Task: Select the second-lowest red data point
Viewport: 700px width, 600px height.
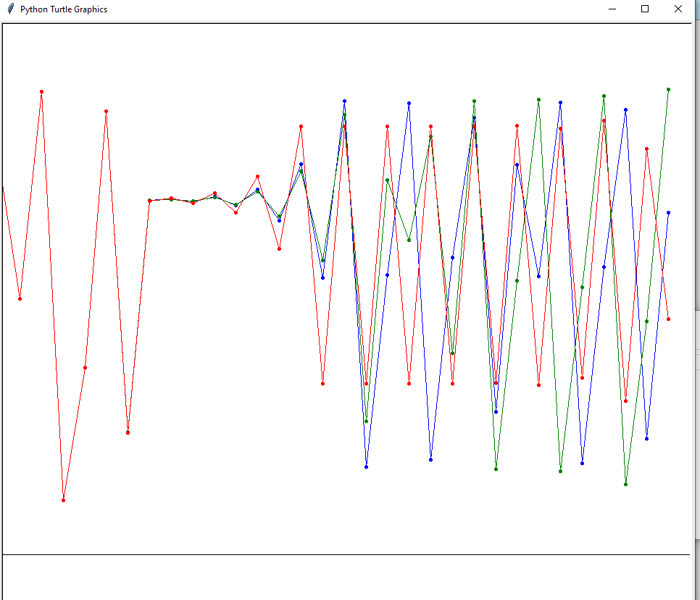Action: point(128,433)
